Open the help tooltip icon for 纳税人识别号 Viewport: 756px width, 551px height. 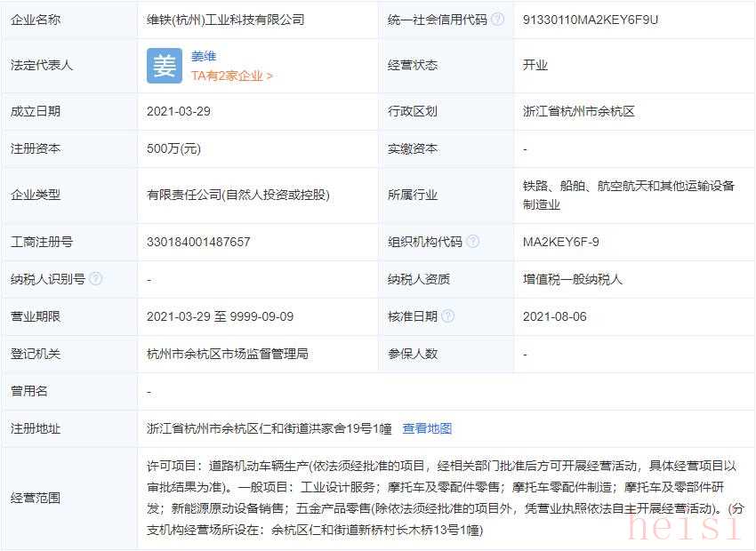coord(96,279)
